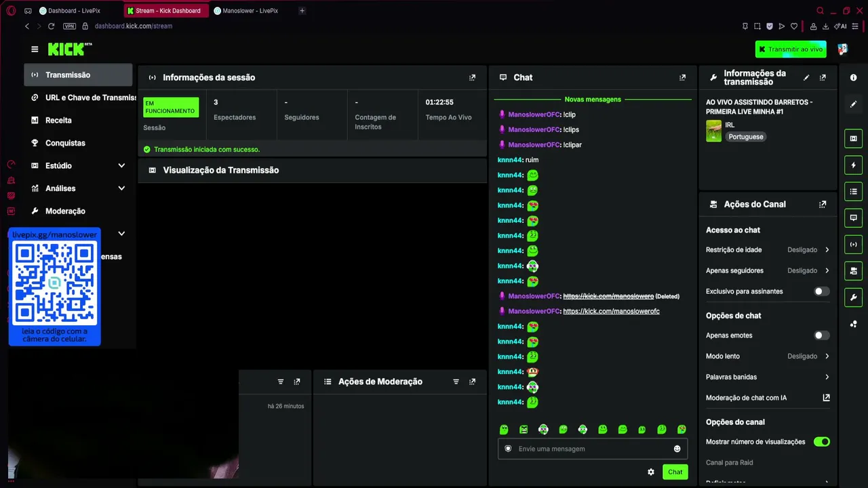Viewport: 868px width, 488px height.
Task: Select Transmissão in the sidebar
Action: tap(78, 75)
